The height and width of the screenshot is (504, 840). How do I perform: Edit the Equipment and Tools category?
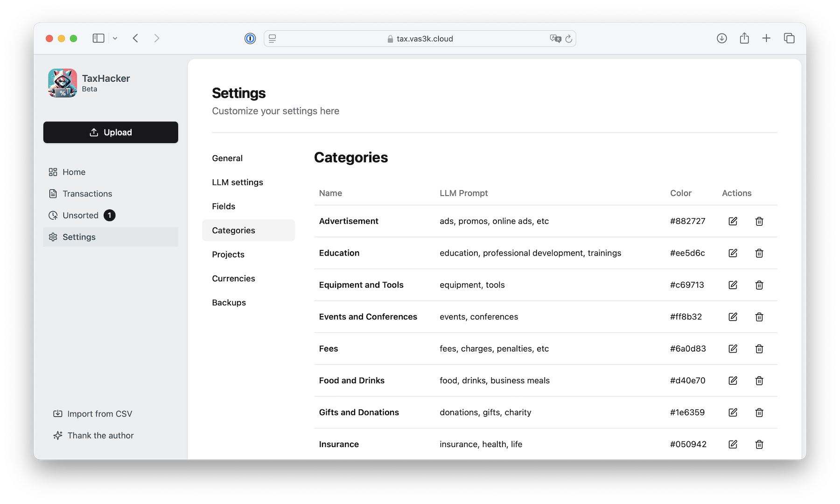(x=733, y=285)
